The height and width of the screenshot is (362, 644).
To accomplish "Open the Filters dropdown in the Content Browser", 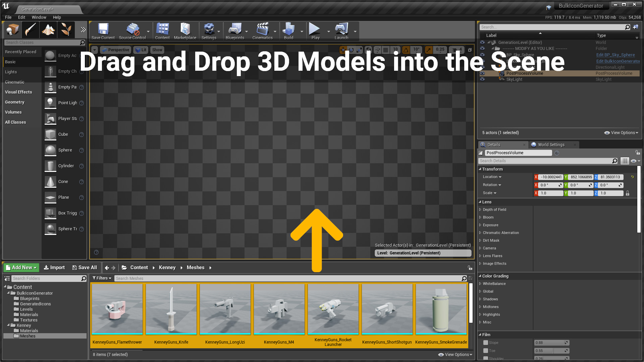I will 102,278.
